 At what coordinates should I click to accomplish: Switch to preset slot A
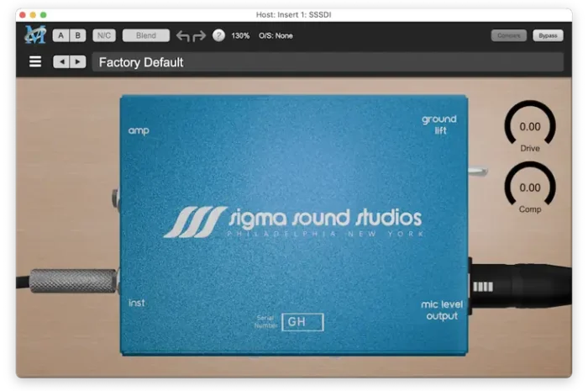pyautogui.click(x=61, y=35)
